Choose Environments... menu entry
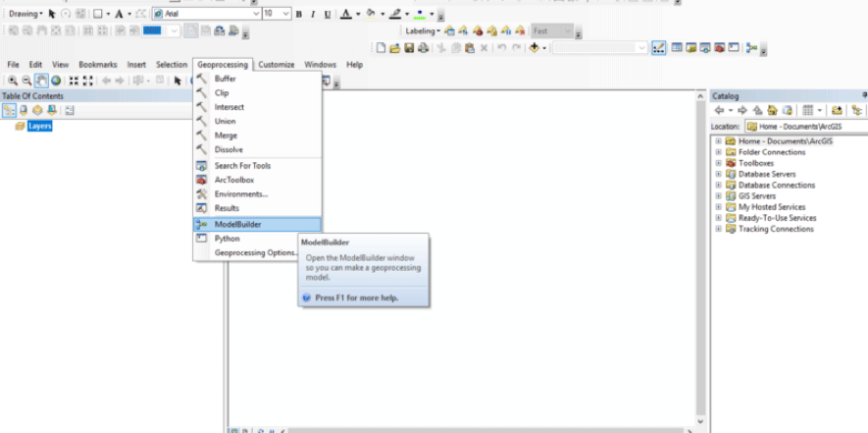Image resolution: width=868 pixels, height=433 pixels. coord(257,194)
